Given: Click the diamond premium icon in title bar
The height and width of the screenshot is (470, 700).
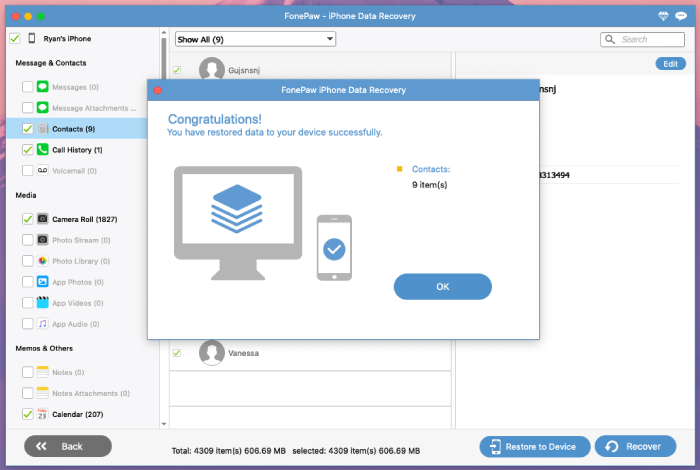Looking at the screenshot, I should coord(663,16).
